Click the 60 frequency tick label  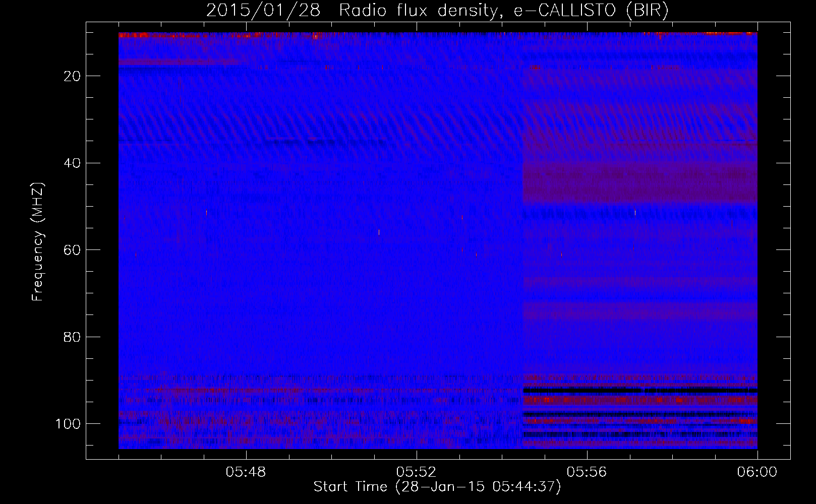coord(72,250)
